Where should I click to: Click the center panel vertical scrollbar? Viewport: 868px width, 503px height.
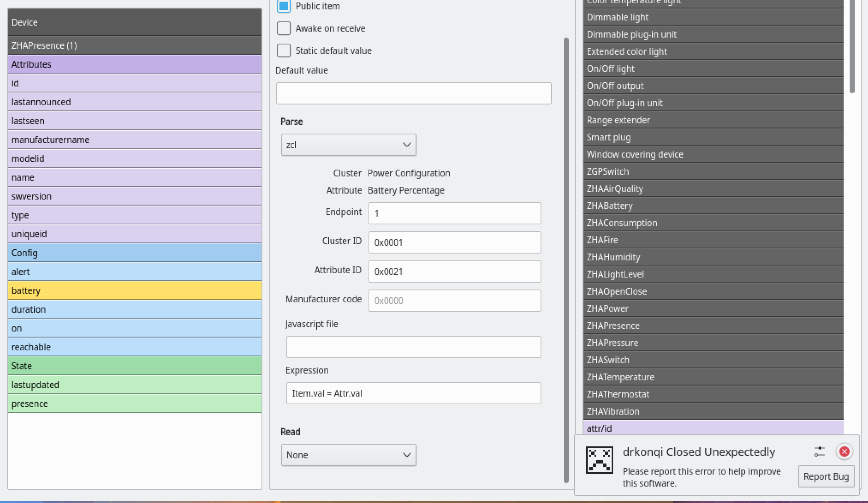[566, 260]
